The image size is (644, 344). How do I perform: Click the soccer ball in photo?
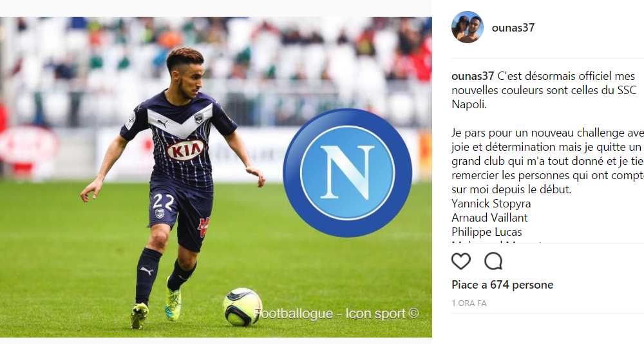[x=242, y=307]
